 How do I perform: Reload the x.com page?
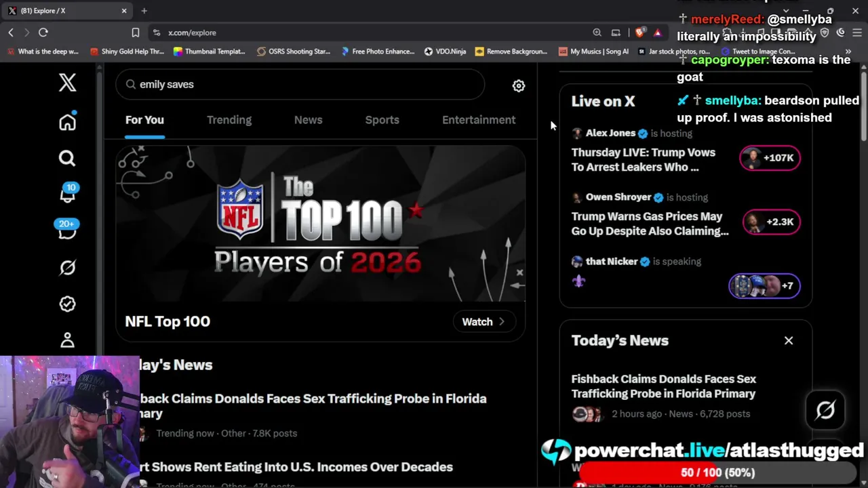click(x=43, y=33)
